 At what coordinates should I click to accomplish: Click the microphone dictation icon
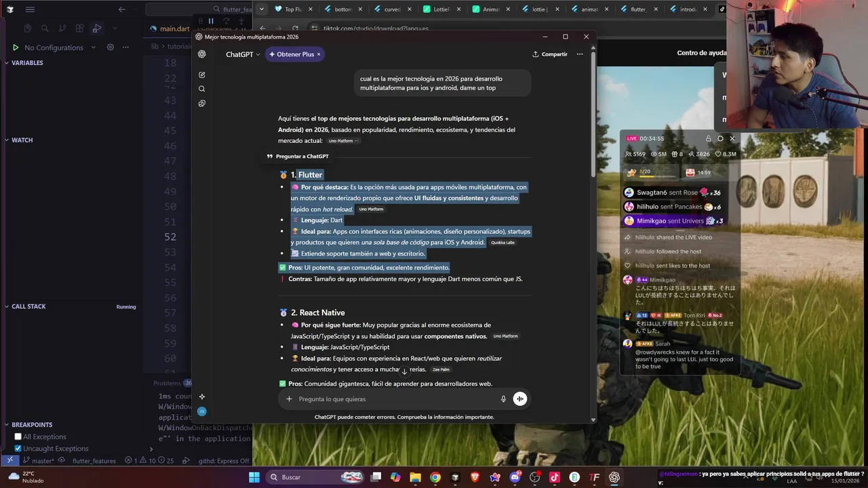[x=503, y=399]
